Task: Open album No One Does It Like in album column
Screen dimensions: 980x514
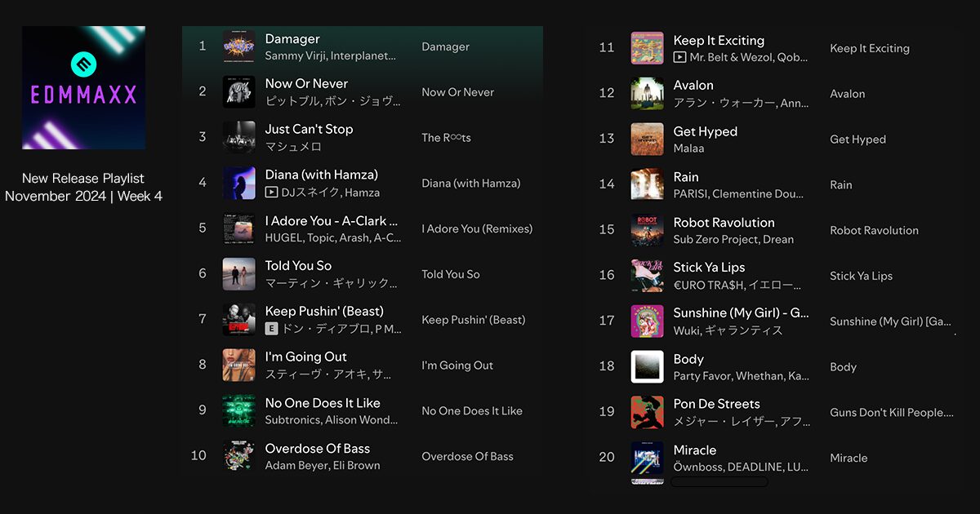Action: 472,411
